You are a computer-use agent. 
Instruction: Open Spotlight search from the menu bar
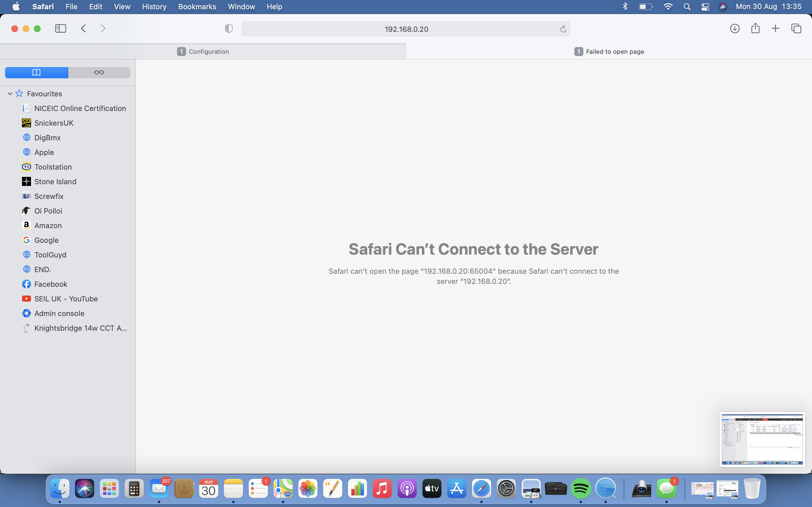(687, 6)
